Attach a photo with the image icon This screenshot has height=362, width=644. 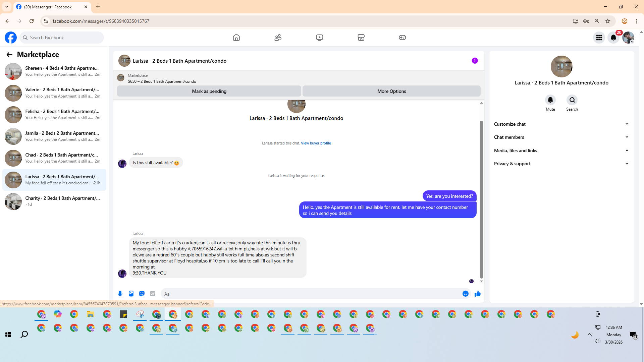point(131,294)
